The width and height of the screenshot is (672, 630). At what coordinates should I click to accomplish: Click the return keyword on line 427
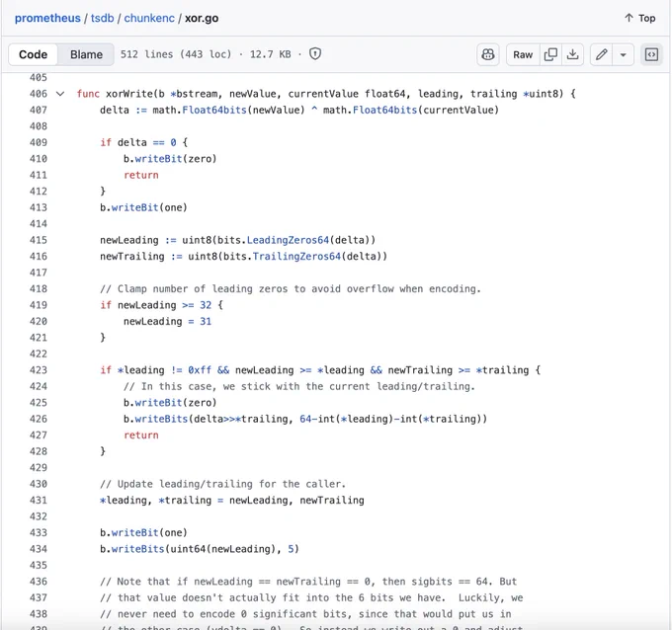click(141, 435)
